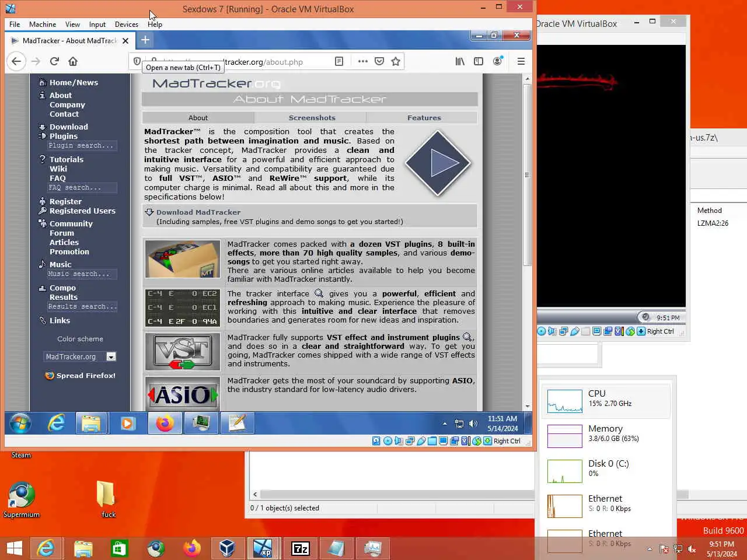Image resolution: width=747 pixels, height=560 pixels.
Task: Click the Plugin search field
Action: click(x=82, y=145)
